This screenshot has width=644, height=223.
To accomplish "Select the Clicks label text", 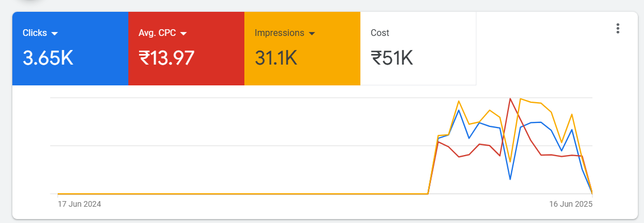I will (35, 33).
